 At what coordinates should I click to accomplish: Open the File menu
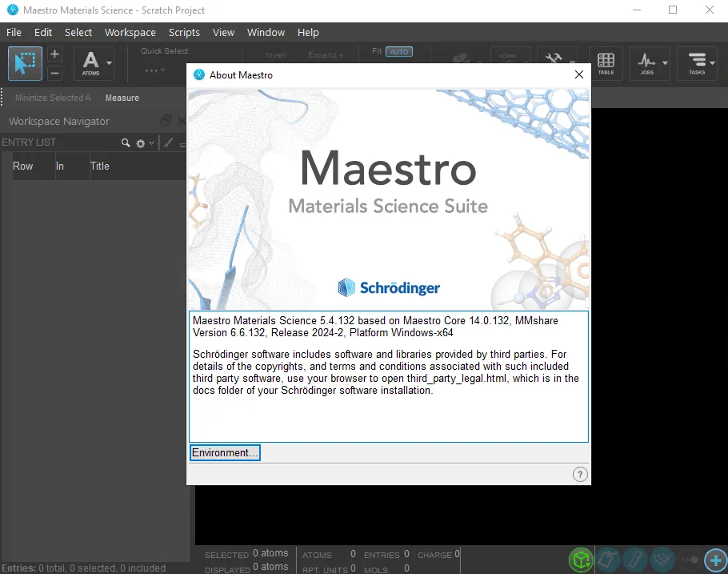pos(14,33)
